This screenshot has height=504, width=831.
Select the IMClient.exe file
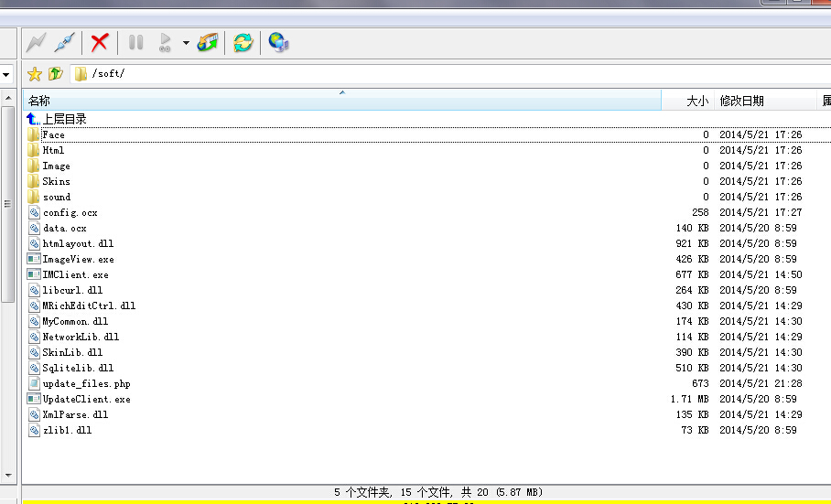pos(75,274)
